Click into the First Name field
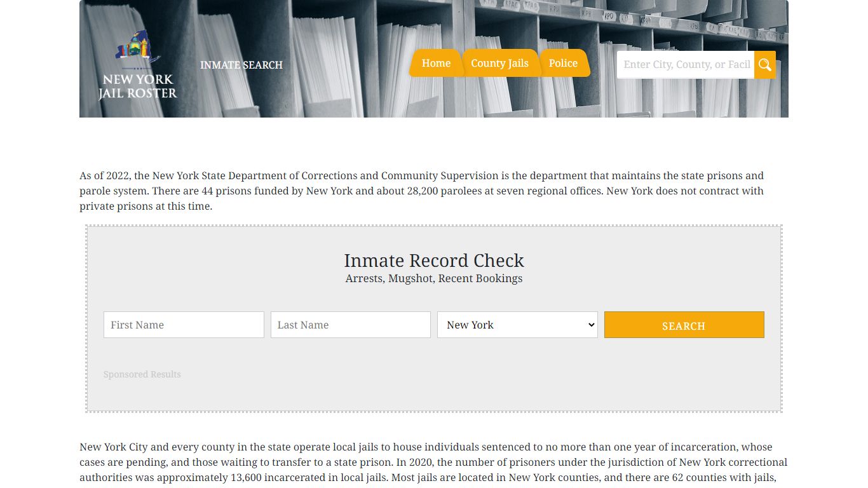The image size is (868, 488). point(184,325)
